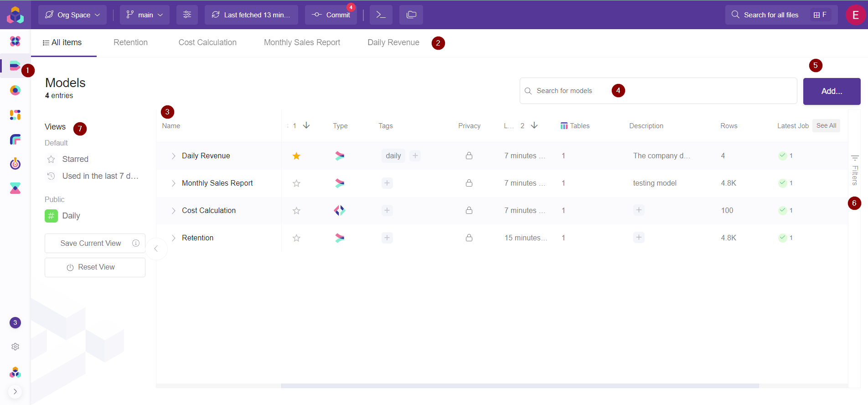Screen dimensions: 868x405
Task: Toggle last-updated column sort arrow
Action: 534,125
